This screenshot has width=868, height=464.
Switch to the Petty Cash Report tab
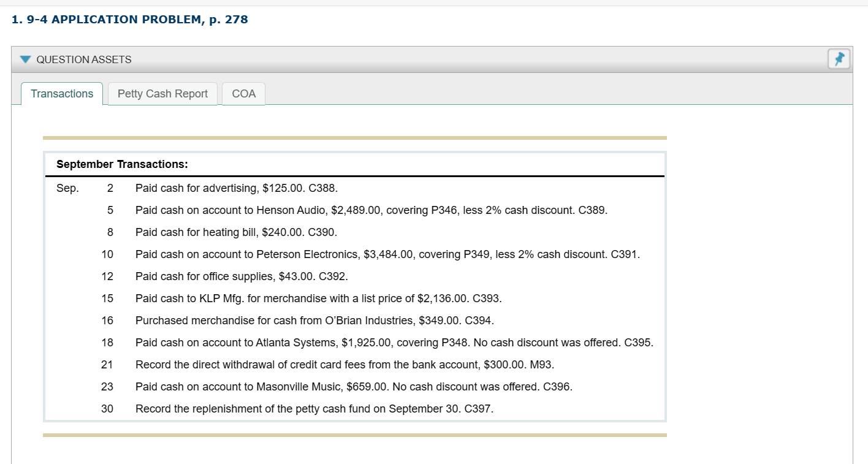pyautogui.click(x=162, y=94)
